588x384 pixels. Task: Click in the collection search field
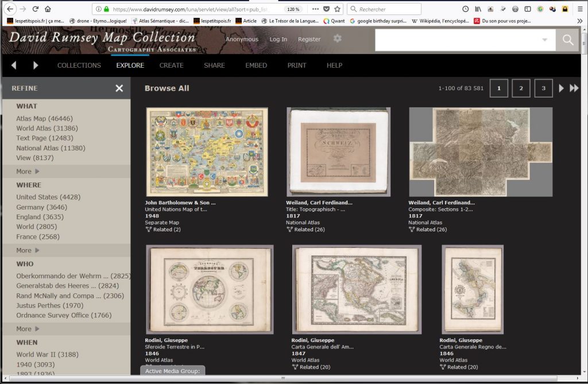click(457, 40)
